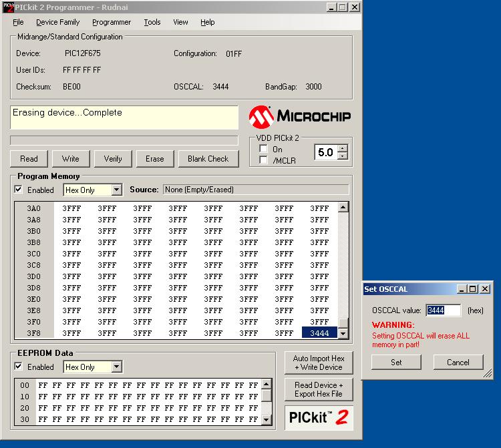Open the File menu
The image size is (501, 448).
click(x=18, y=22)
